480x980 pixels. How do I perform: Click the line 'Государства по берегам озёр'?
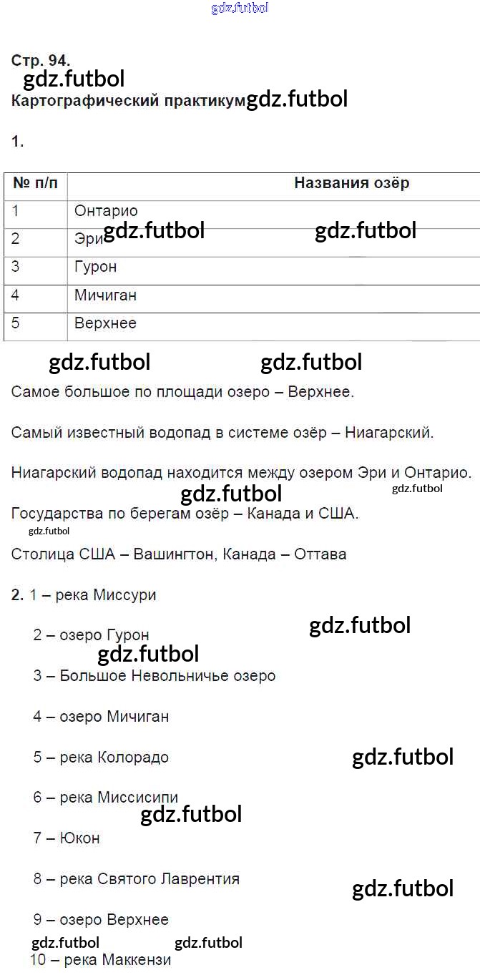click(x=185, y=514)
